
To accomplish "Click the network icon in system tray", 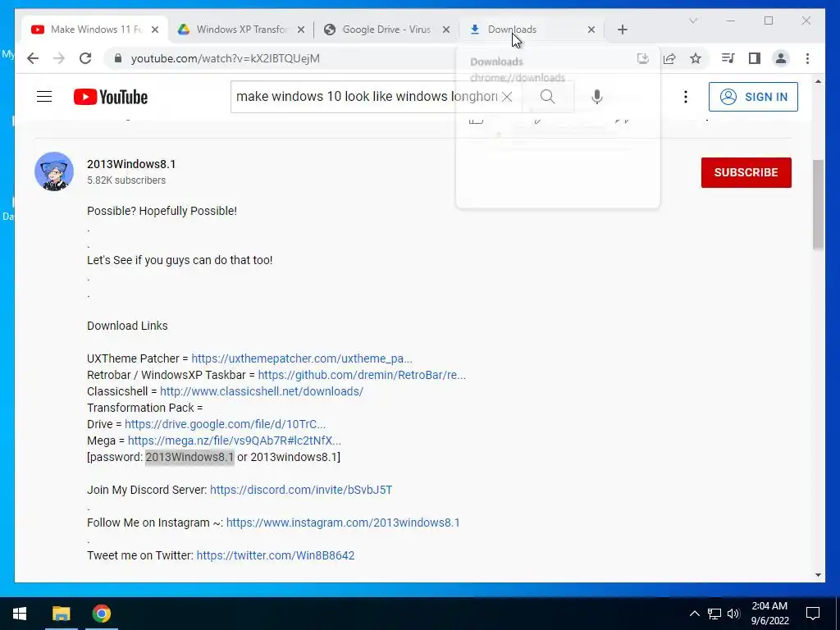I will point(714,614).
